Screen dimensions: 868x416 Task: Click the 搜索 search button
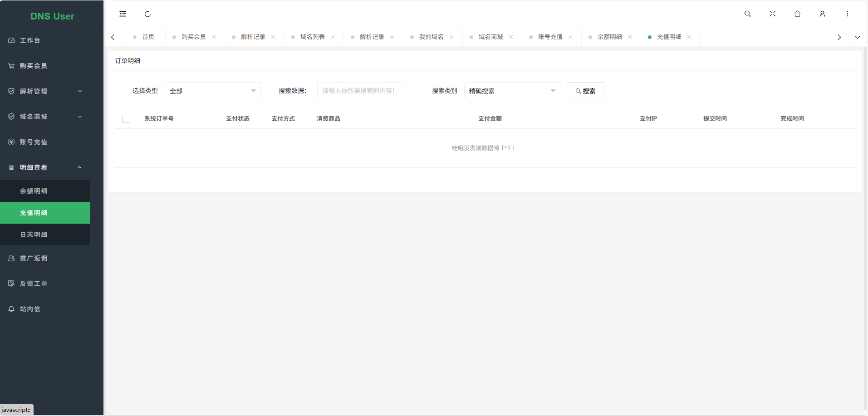click(x=585, y=91)
